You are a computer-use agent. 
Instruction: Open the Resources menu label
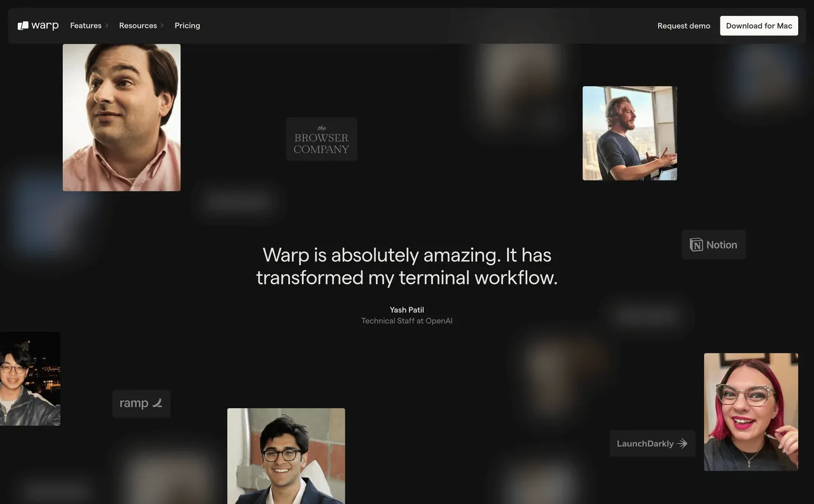click(x=138, y=25)
